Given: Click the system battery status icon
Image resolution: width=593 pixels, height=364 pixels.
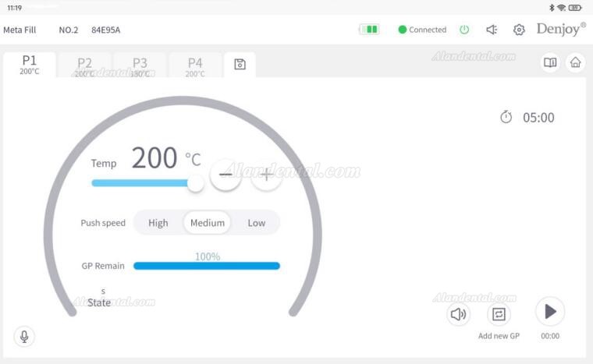Looking at the screenshot, I should tap(575, 8).
